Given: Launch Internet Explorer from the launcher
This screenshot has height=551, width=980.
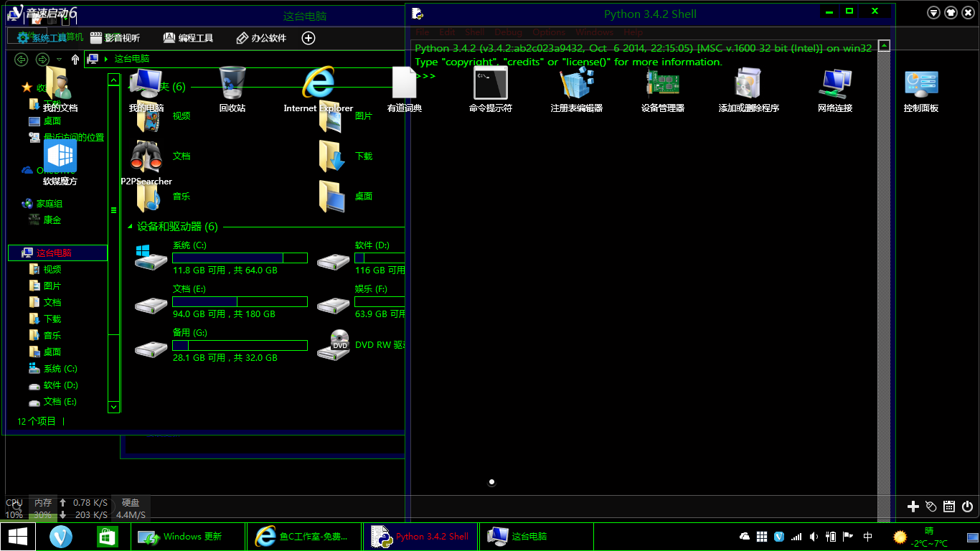Looking at the screenshot, I should [x=319, y=90].
